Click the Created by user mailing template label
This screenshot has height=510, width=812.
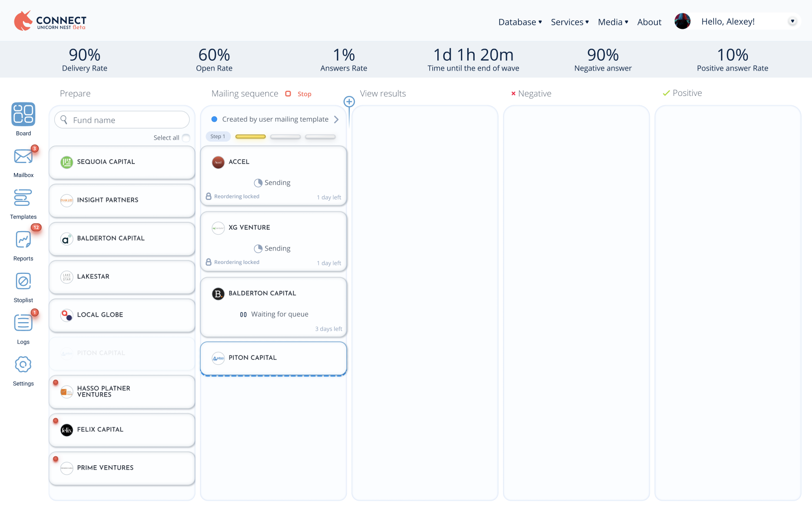point(275,119)
